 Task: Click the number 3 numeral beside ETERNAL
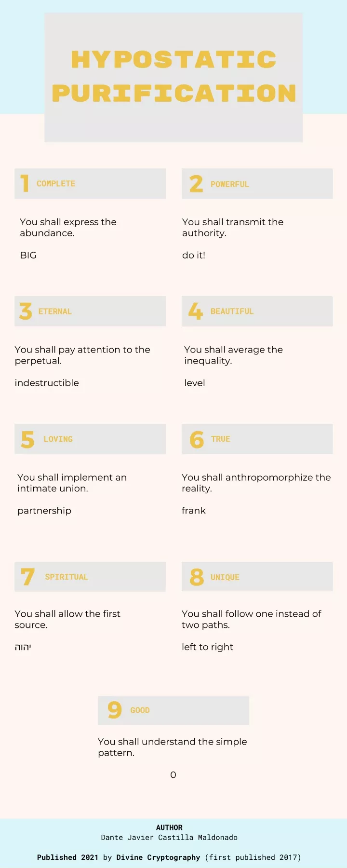(26, 311)
